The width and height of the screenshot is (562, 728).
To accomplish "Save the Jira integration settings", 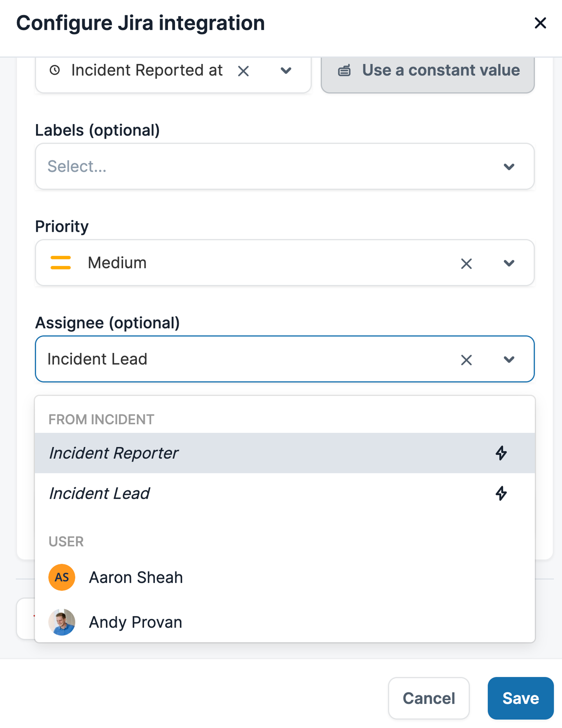I will coord(520,698).
